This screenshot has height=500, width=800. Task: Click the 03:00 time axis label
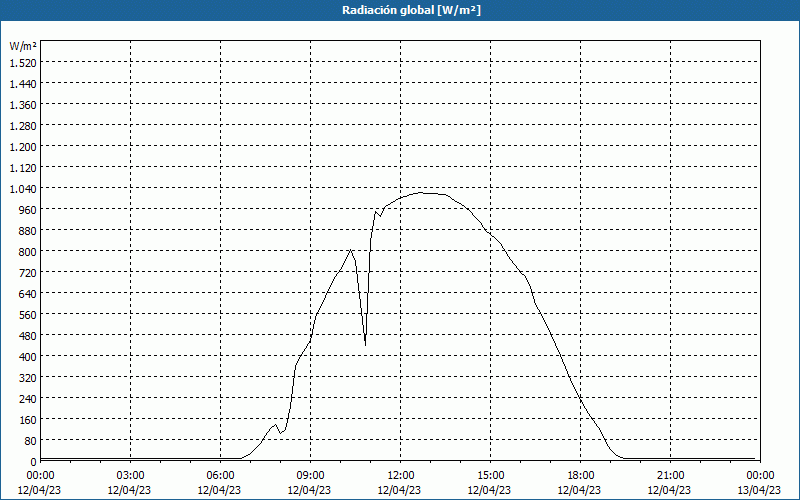pos(130,476)
